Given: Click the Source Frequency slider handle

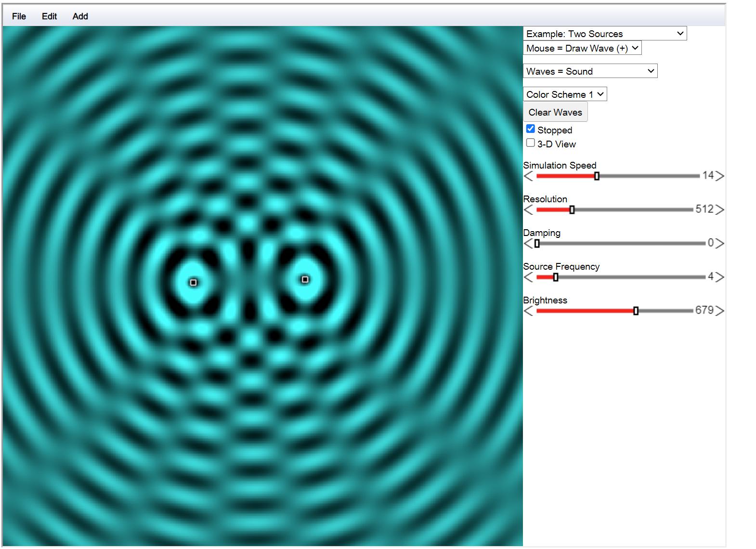Looking at the screenshot, I should 556,277.
